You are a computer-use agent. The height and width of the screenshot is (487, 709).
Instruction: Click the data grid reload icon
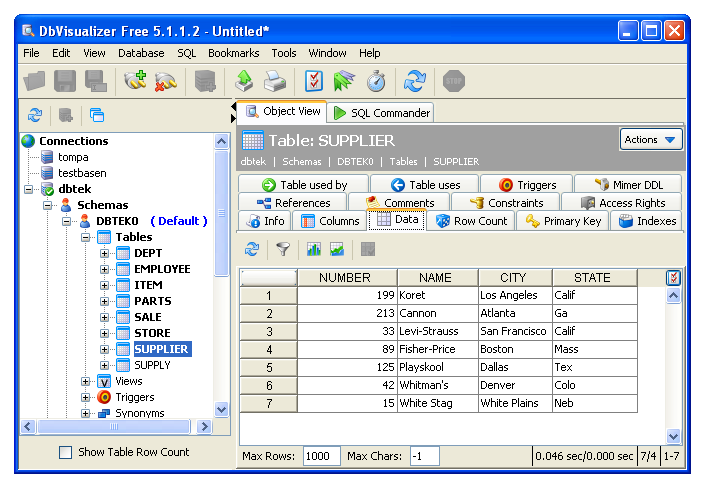tap(252, 249)
